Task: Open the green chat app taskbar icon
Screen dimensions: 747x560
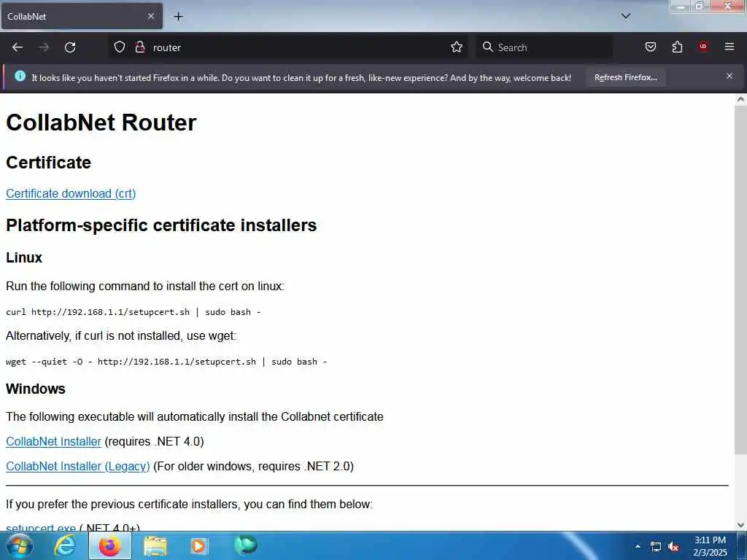Action: [x=245, y=545]
